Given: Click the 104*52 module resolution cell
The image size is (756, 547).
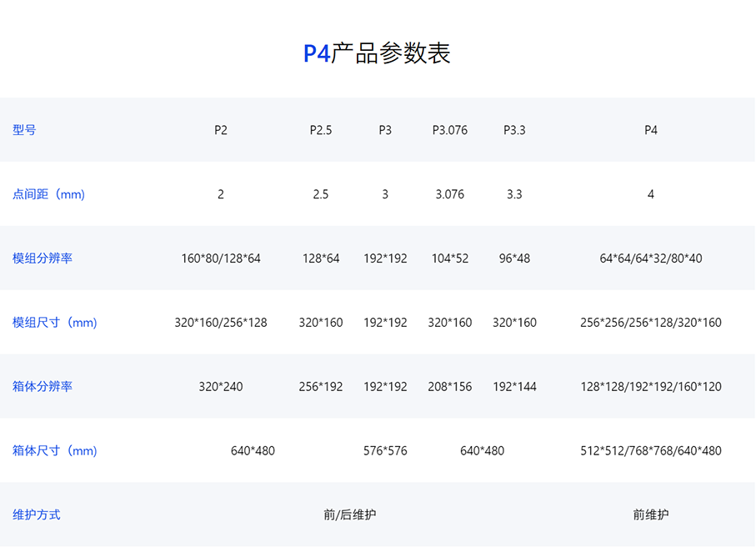Looking at the screenshot, I should point(450,258).
